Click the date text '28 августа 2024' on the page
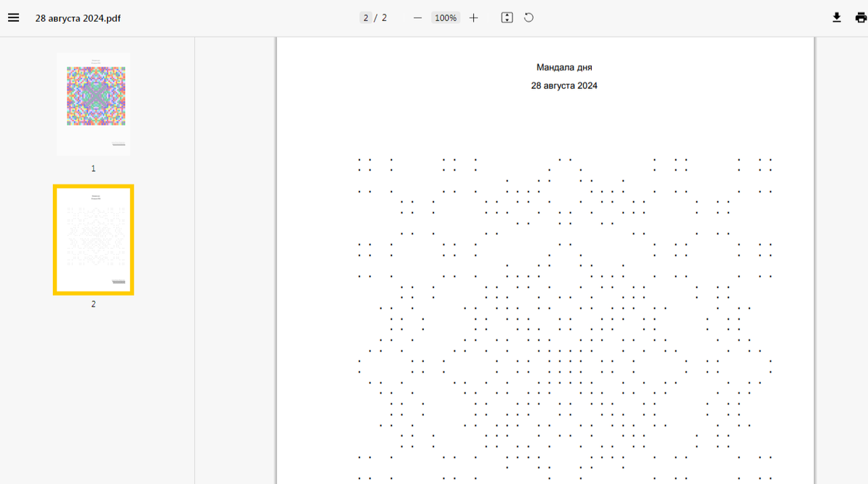 pos(564,85)
